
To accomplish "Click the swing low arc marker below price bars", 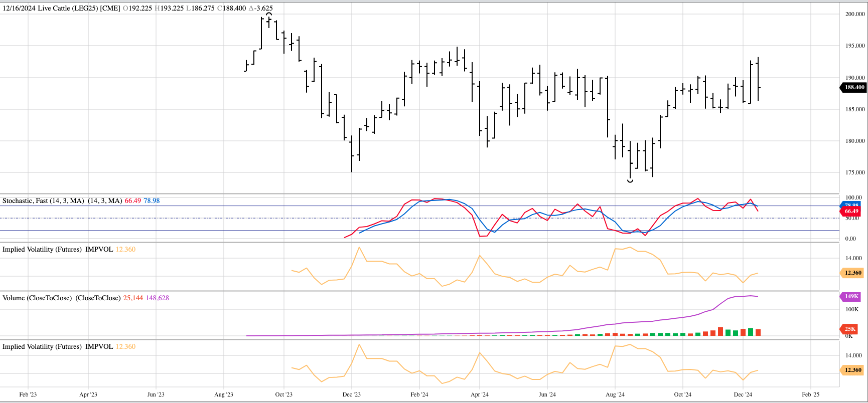I will pyautogui.click(x=630, y=181).
